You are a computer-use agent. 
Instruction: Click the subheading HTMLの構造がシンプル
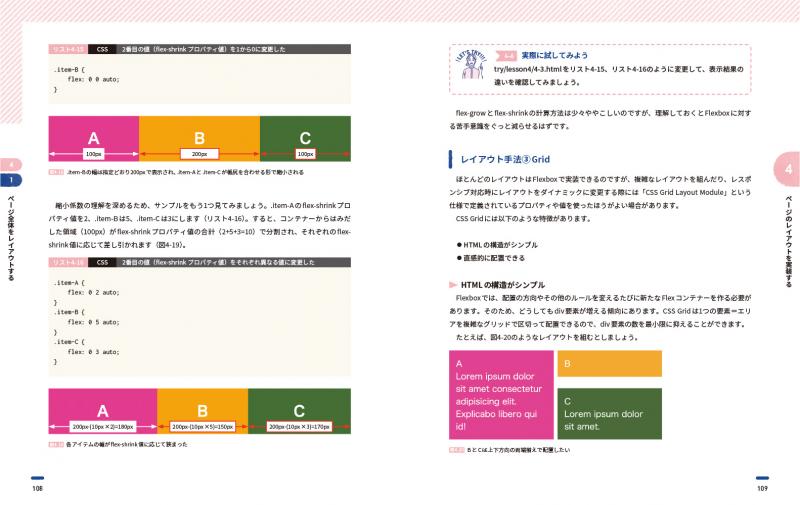pyautogui.click(x=503, y=285)
